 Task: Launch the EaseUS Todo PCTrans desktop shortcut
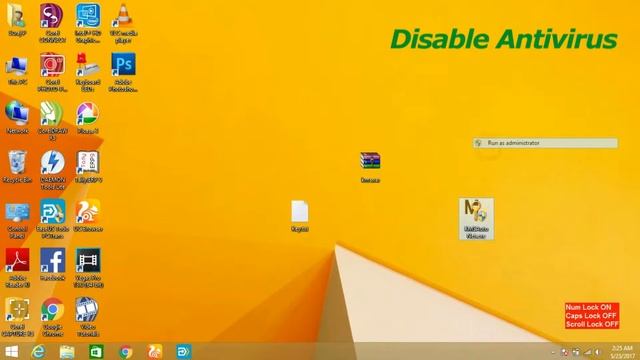52,219
